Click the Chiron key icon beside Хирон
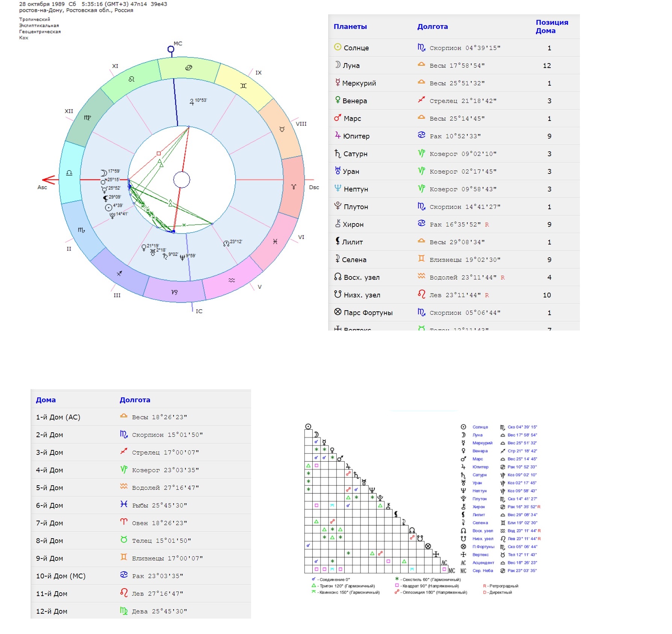This screenshot has height=634, width=672. click(338, 223)
